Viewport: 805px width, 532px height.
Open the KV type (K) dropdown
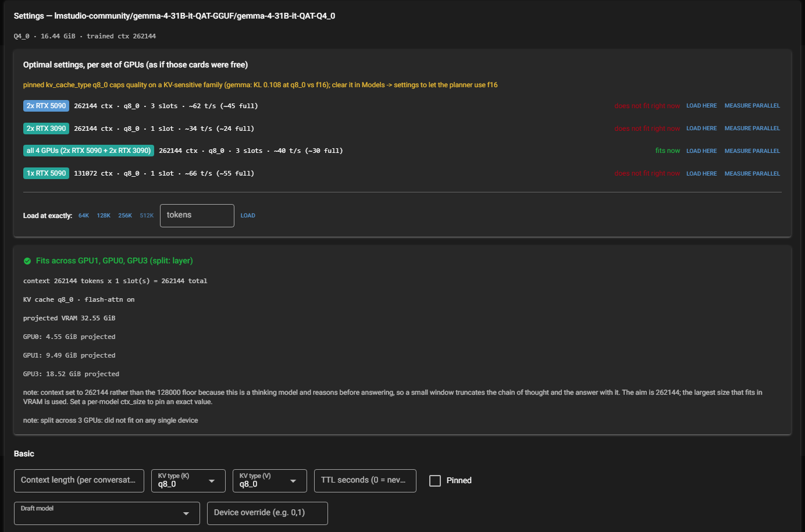click(x=188, y=481)
